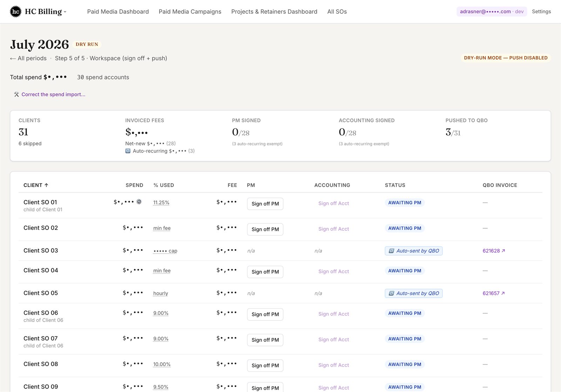This screenshot has height=392, width=561.
Task: Open Correct the spend import link
Action: point(53,94)
